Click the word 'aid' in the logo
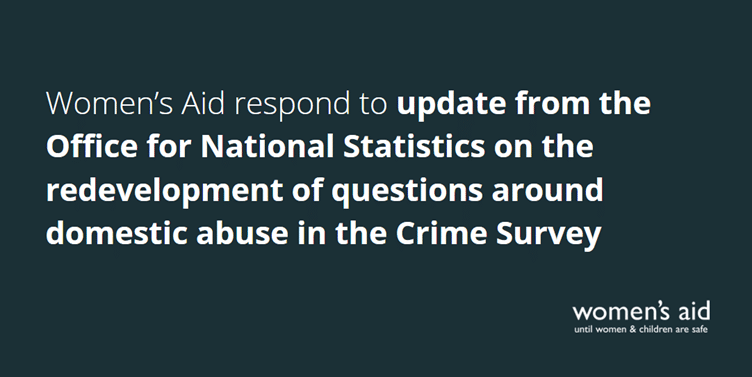The image size is (752, 377). tap(694, 311)
